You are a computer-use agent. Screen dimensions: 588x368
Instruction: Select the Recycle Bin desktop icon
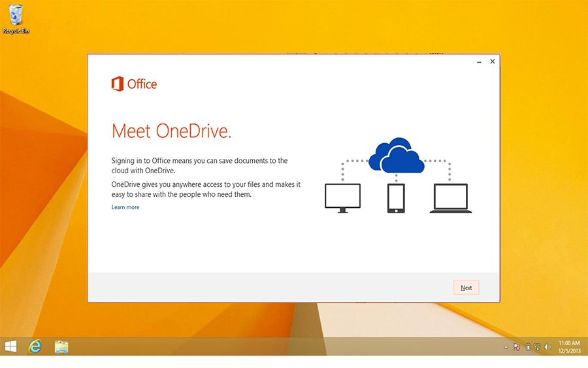(16, 19)
